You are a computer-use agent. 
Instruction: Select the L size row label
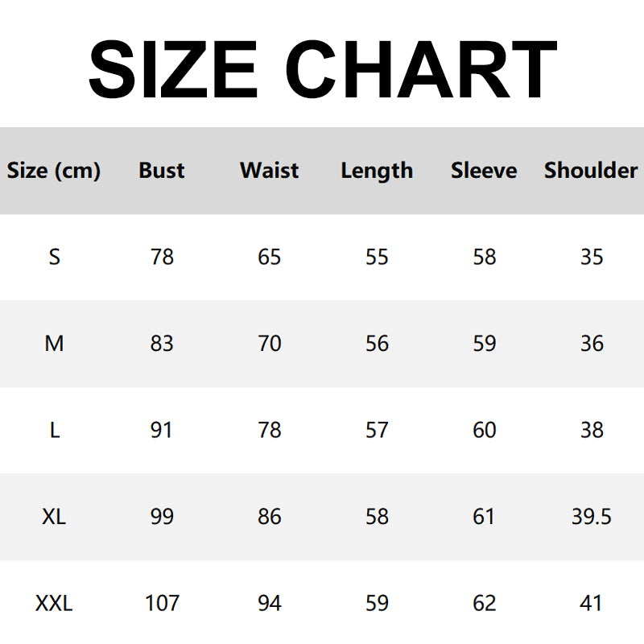pos(54,431)
